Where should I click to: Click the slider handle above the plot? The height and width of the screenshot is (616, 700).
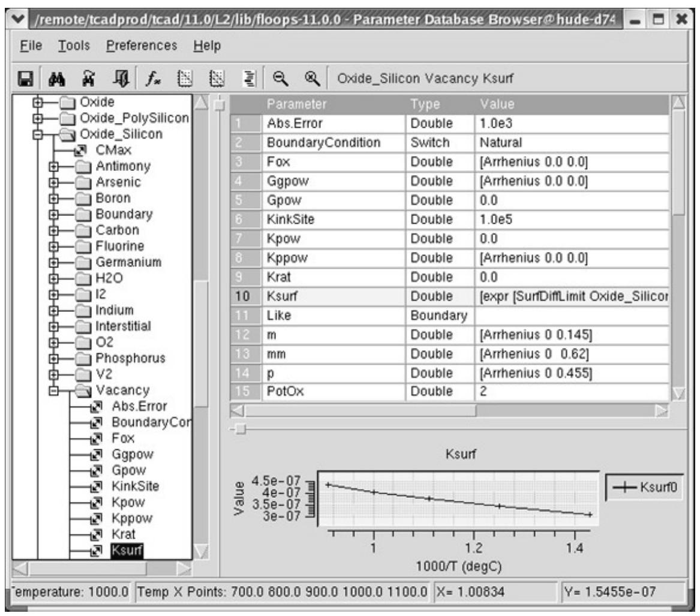[x=240, y=429]
